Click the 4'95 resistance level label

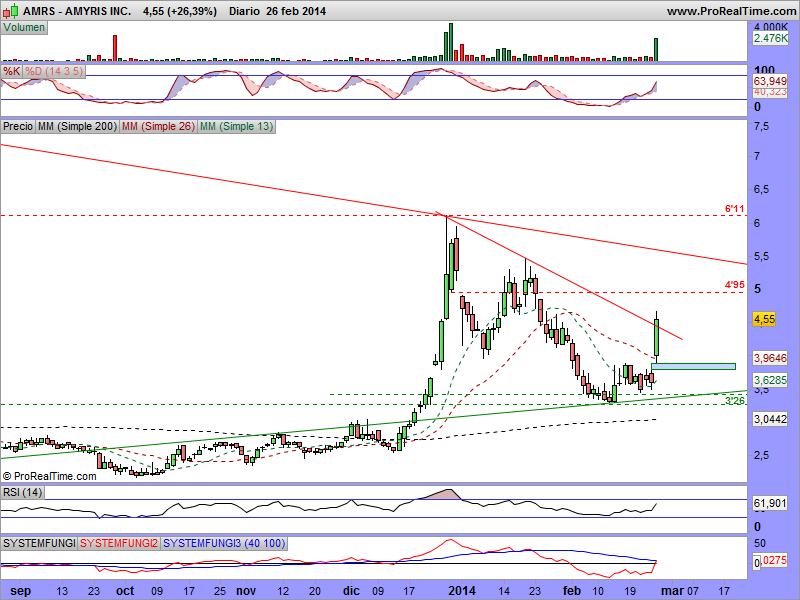(x=735, y=285)
